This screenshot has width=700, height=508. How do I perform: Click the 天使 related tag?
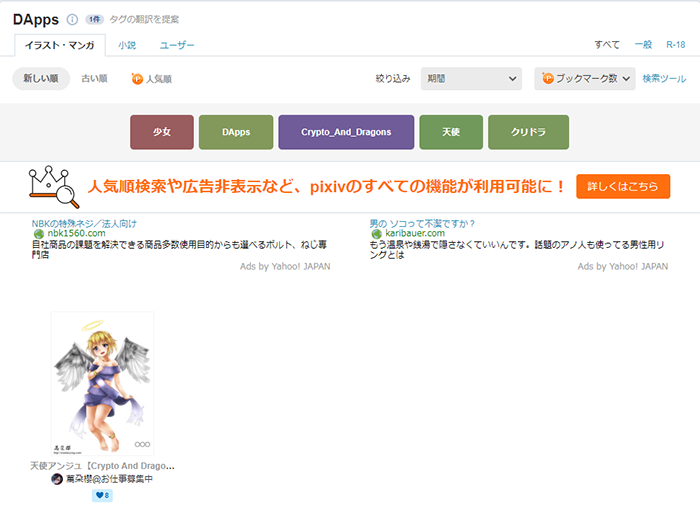[451, 132]
